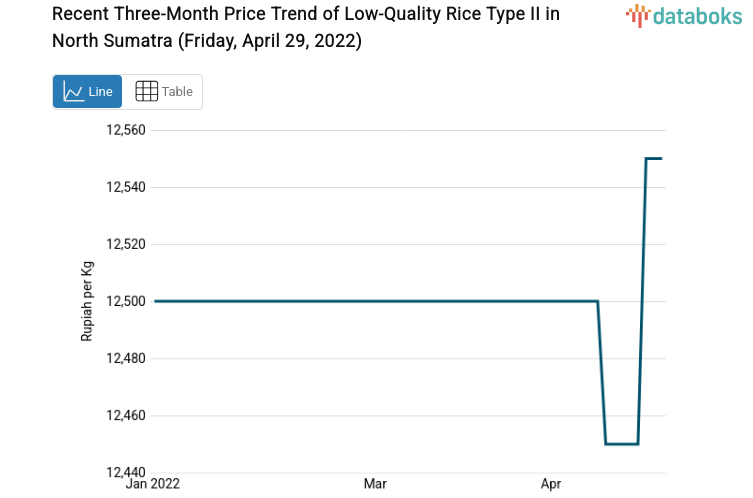Select the 12,500 y-axis tick label
Viewport: 753px width, 498px height.
click(x=127, y=301)
